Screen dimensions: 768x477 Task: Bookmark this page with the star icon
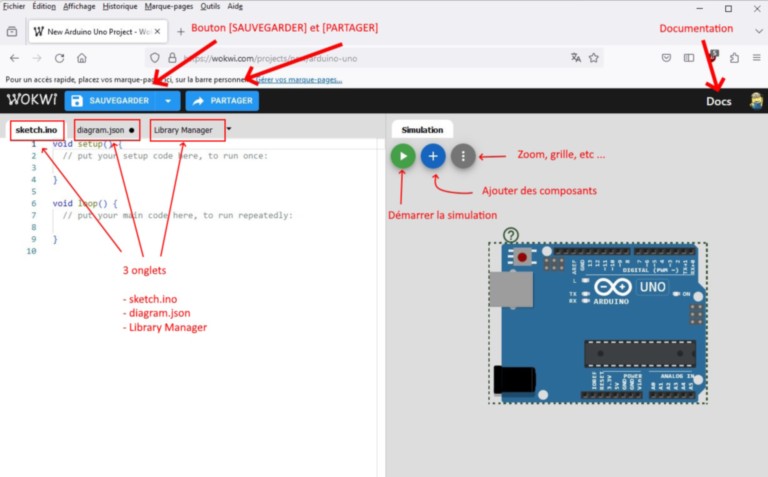click(x=594, y=58)
